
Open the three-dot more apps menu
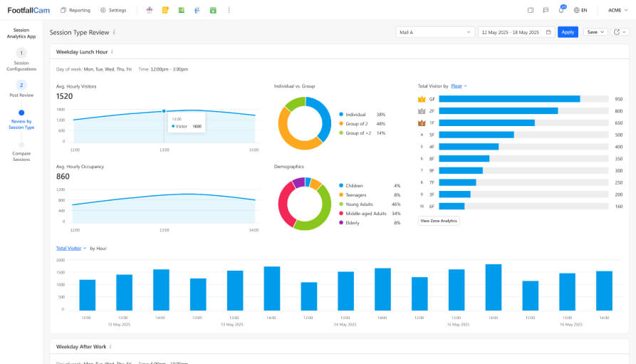229,10
